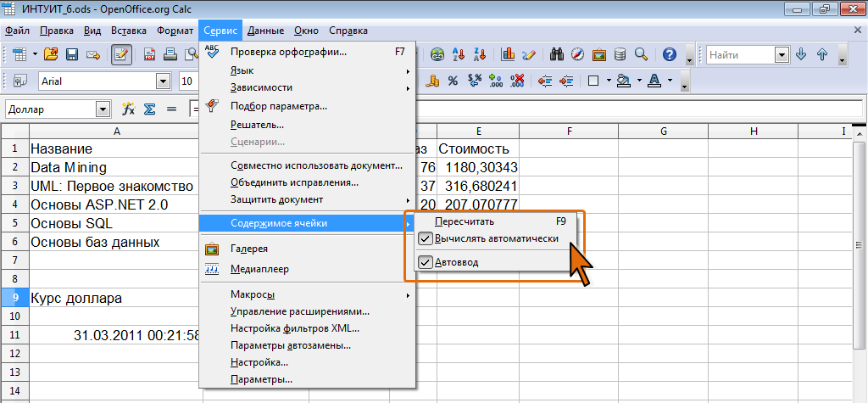Decrease indent icon

coord(545,81)
